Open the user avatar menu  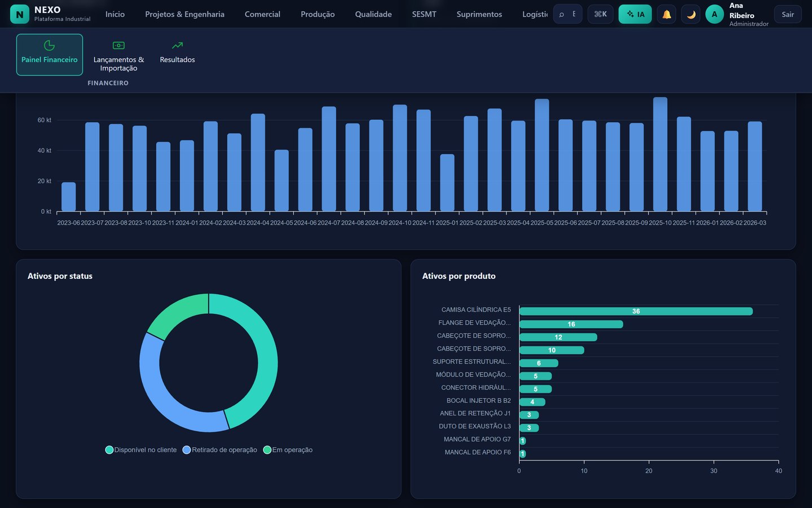pos(714,14)
